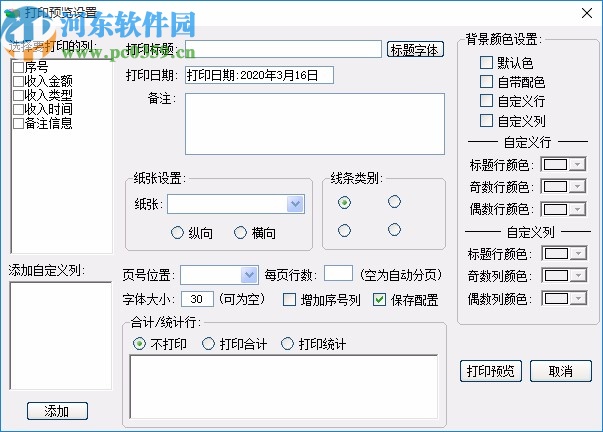Click the 偶数列颜色 color swatch
Viewport: 603px width, 432px height.
point(556,298)
